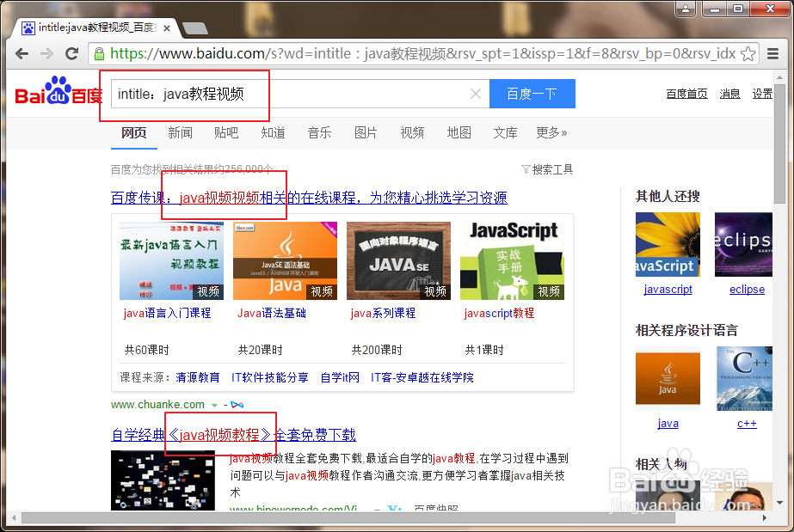Open the 百度传课 java视频 result title
Viewport: 794px width, 532px height.
pos(309,198)
